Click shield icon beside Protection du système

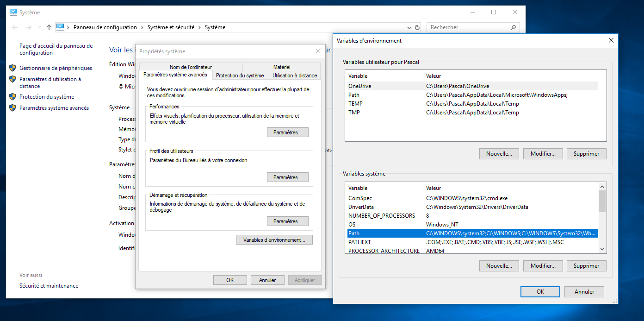point(12,96)
